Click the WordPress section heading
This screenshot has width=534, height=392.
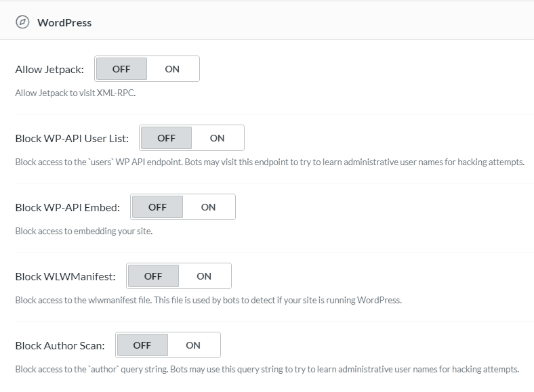[64, 23]
